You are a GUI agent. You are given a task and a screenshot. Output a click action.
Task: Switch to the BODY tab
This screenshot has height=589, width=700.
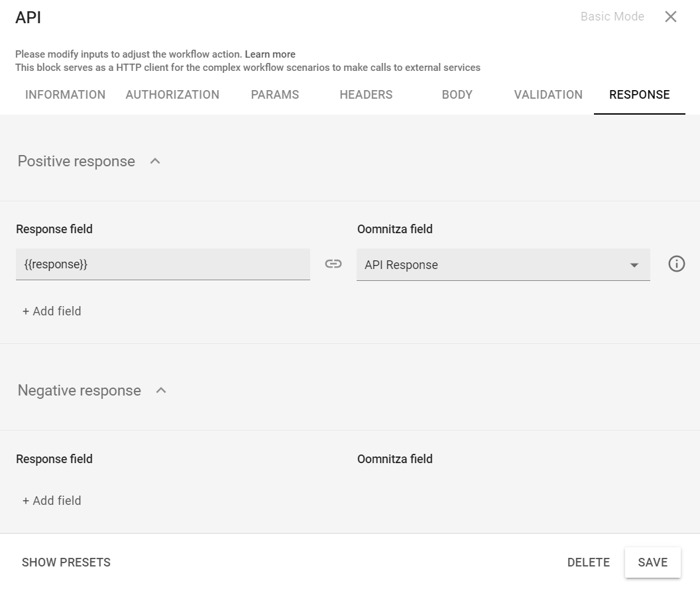tap(457, 95)
